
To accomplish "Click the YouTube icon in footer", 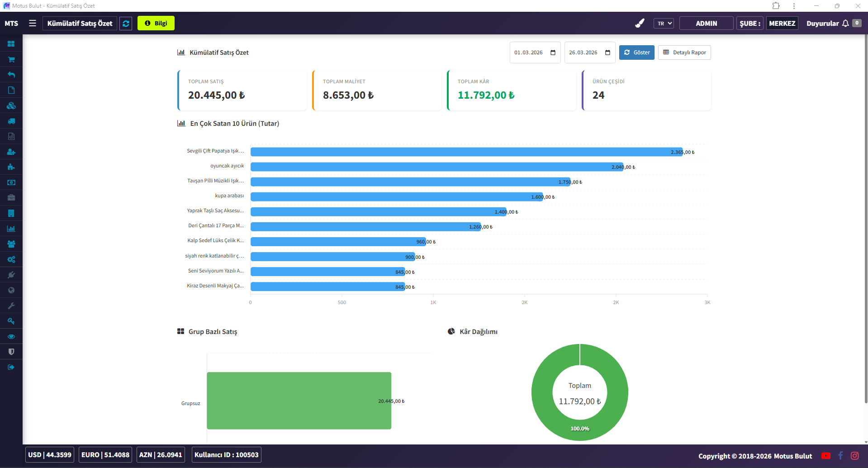I will (x=825, y=456).
